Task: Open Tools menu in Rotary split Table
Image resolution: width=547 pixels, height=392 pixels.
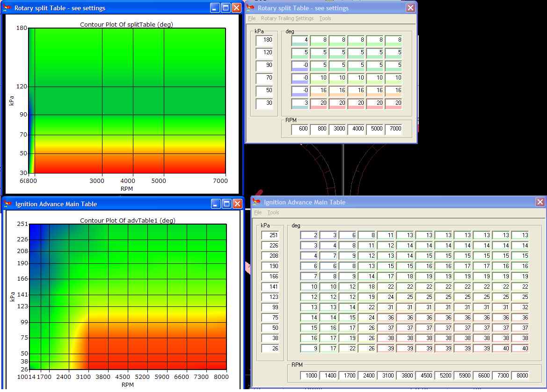Action: pos(325,19)
